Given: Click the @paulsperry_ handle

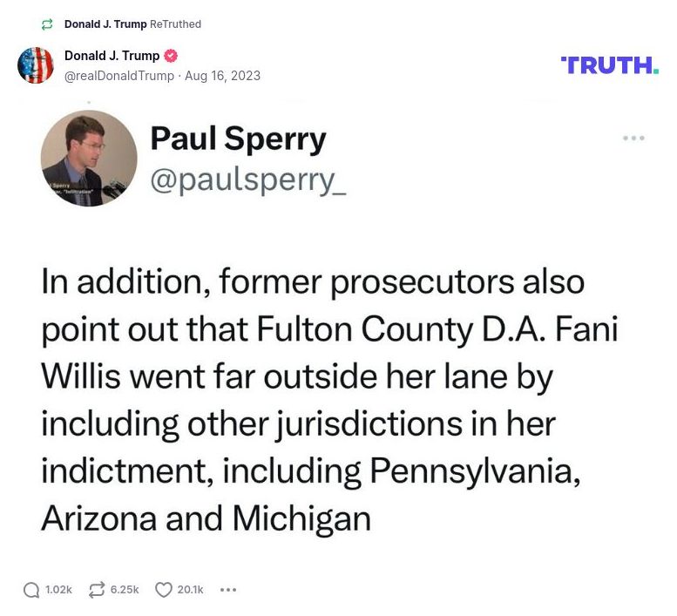Looking at the screenshot, I should (x=247, y=179).
